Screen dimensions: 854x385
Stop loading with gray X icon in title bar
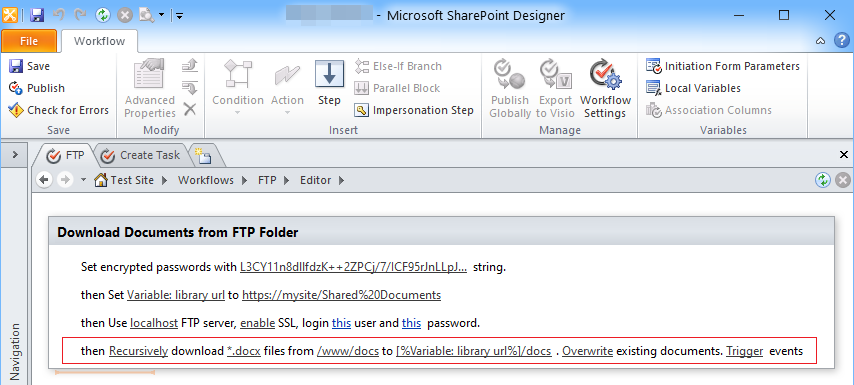[125, 15]
